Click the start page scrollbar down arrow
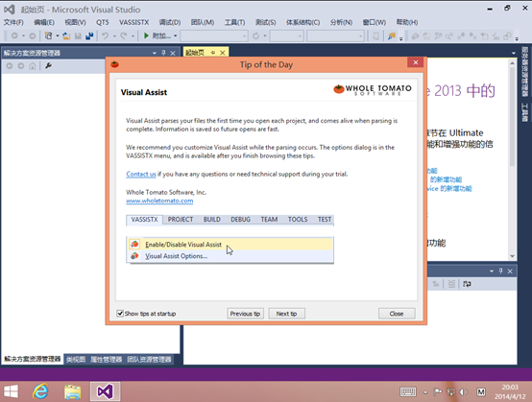This screenshot has height=402, width=532. [513, 256]
